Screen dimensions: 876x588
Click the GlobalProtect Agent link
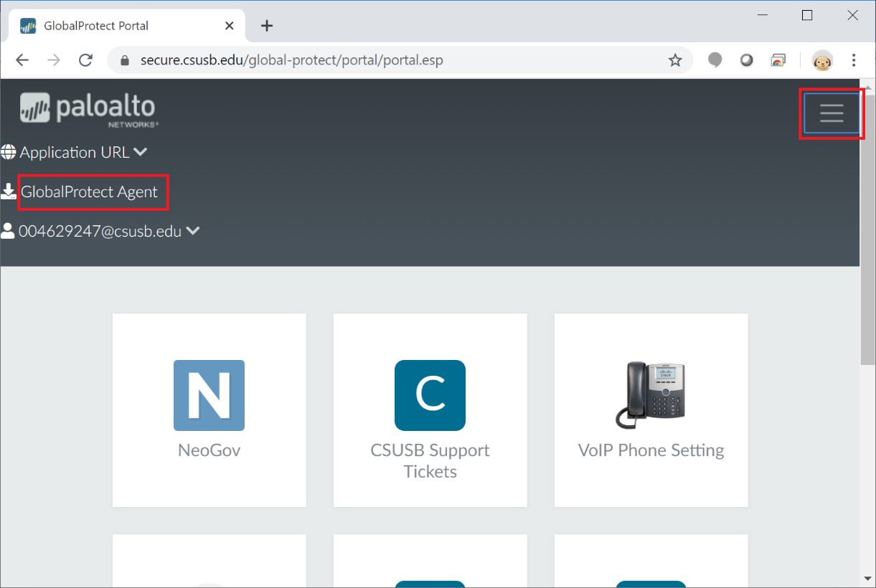pos(88,191)
